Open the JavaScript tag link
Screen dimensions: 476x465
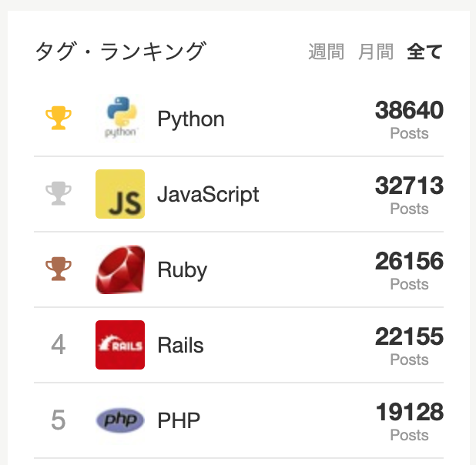pos(208,194)
